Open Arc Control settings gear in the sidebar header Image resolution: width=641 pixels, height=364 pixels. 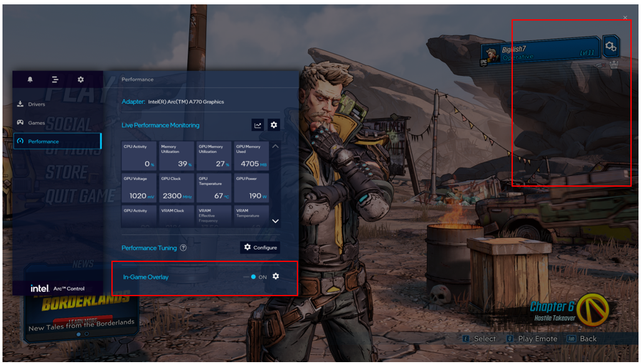coord(80,79)
